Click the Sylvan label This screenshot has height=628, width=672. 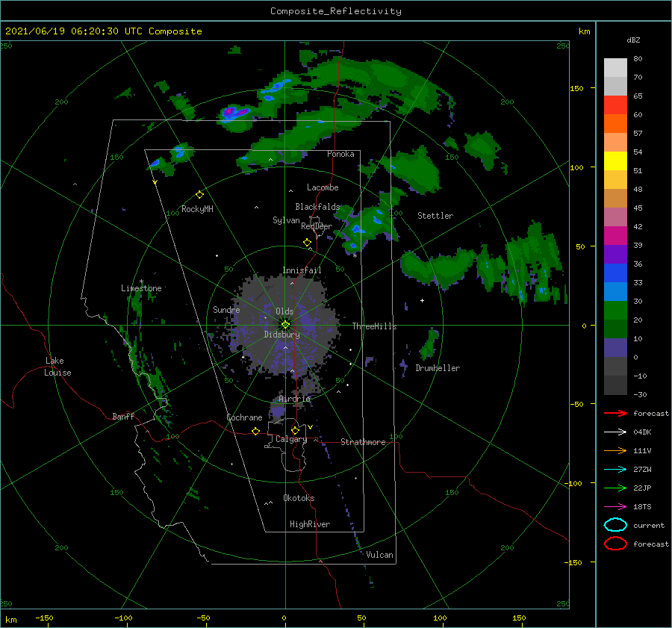click(x=286, y=220)
